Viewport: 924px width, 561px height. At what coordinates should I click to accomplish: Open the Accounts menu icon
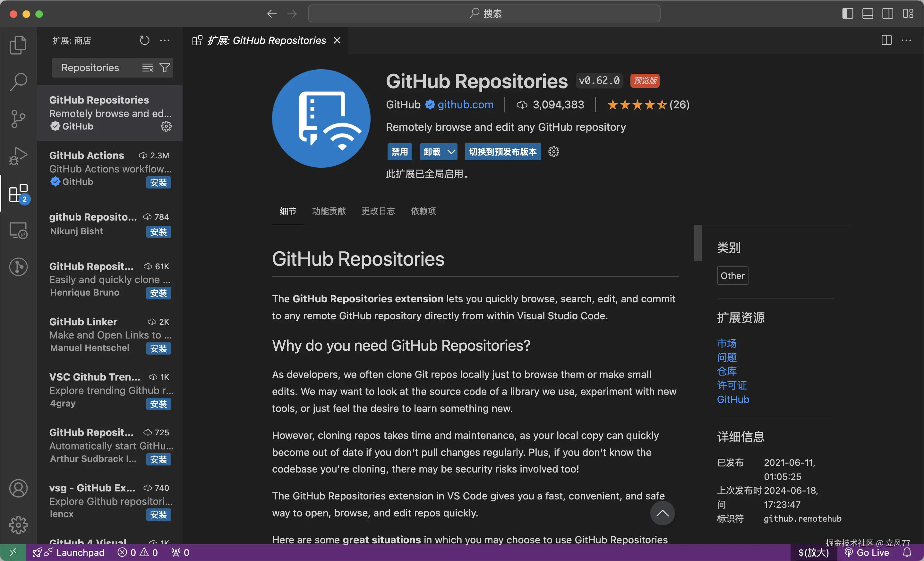coord(18,488)
